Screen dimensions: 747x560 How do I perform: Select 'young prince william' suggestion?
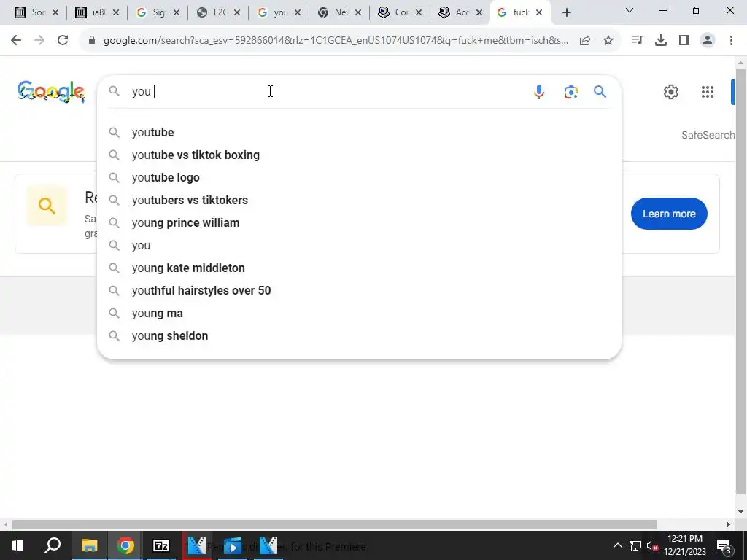click(x=359, y=223)
